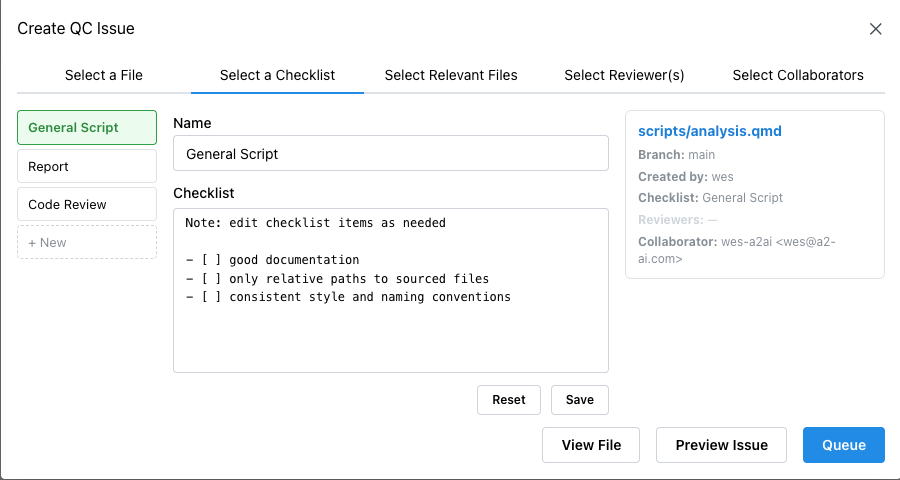Viewport: 900px width, 480px height.
Task: Click the 'consistent style and naming' line
Action: tap(348, 297)
